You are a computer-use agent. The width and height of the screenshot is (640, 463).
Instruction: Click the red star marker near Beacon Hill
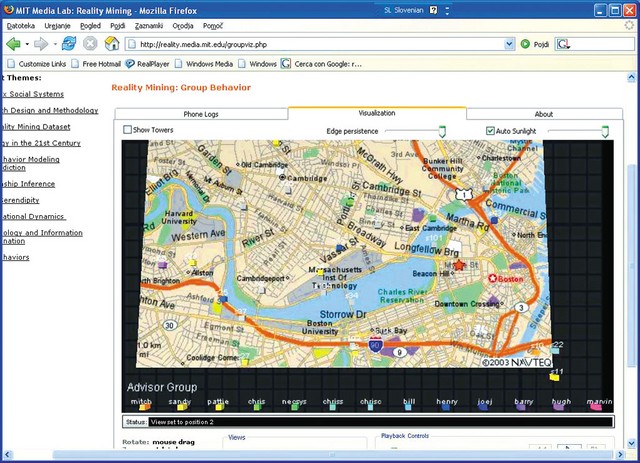click(459, 265)
